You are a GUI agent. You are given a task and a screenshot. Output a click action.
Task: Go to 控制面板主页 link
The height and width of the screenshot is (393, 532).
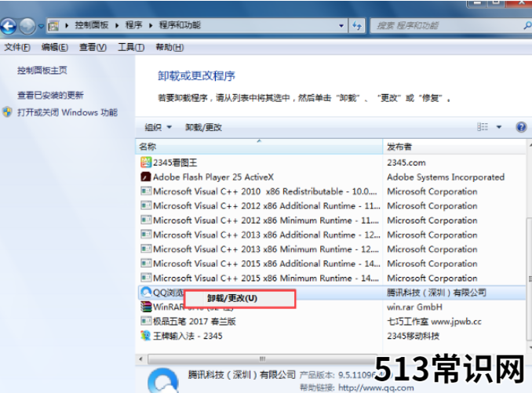42,70
